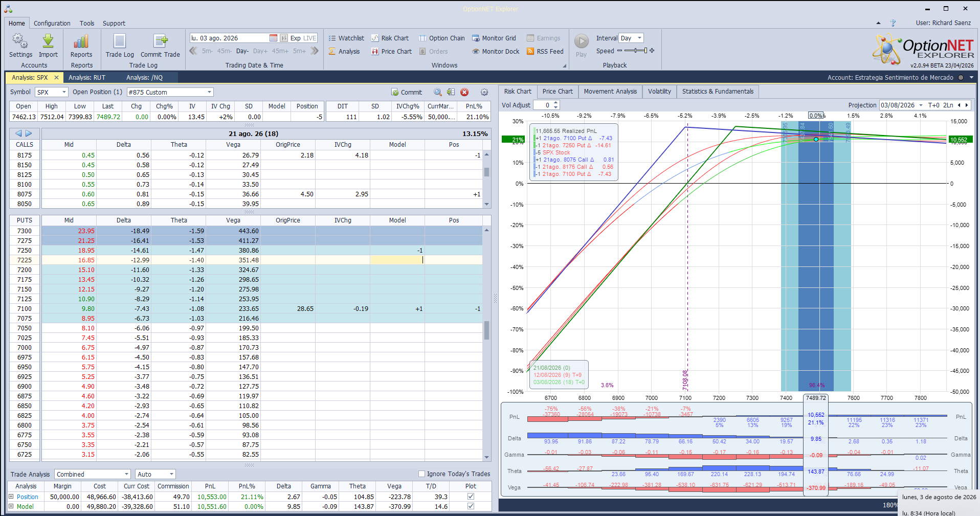Open the Statistics & Fundamentals tab
This screenshot has height=516, width=980.
(x=718, y=92)
